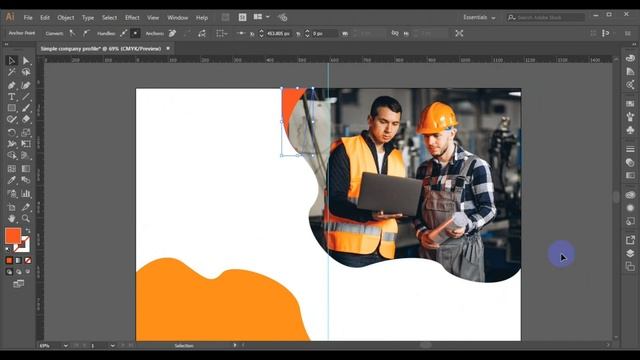Click the Search Adobe Stock field

point(546,18)
